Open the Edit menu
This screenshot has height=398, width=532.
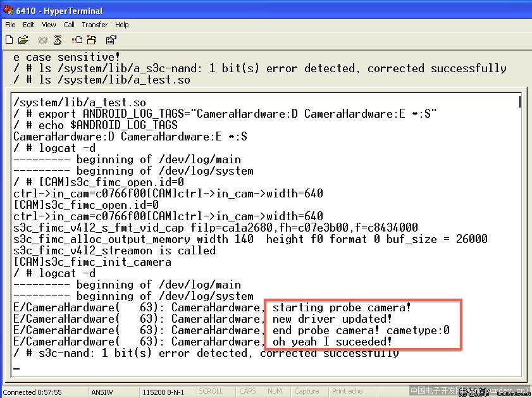pos(28,25)
